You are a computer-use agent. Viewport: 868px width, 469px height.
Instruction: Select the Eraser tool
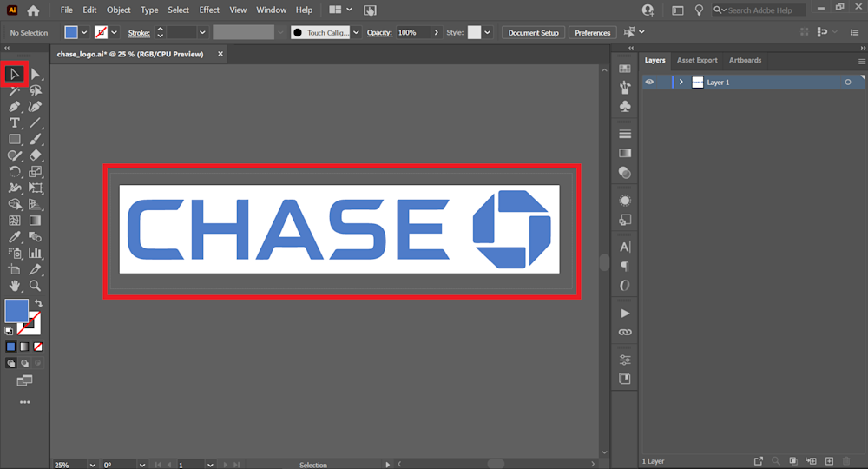(x=36, y=155)
